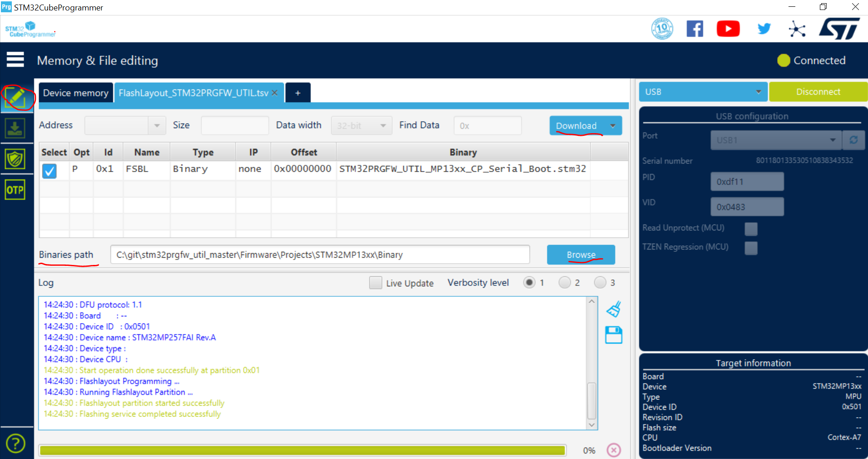Close the FlashLayout_STM32PRGFW_UTIL.tsv tab
This screenshot has width=868, height=459.
(275, 93)
